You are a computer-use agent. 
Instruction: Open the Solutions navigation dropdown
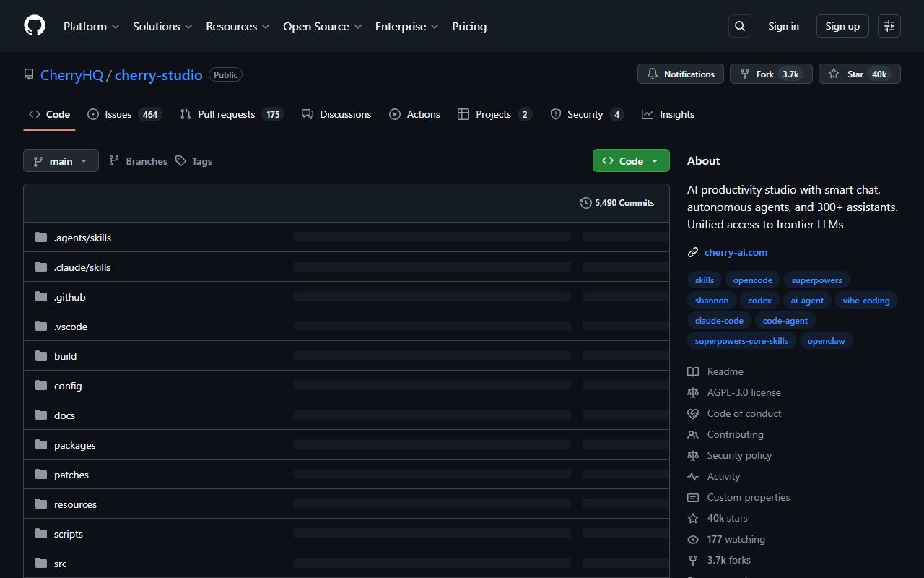(x=162, y=26)
